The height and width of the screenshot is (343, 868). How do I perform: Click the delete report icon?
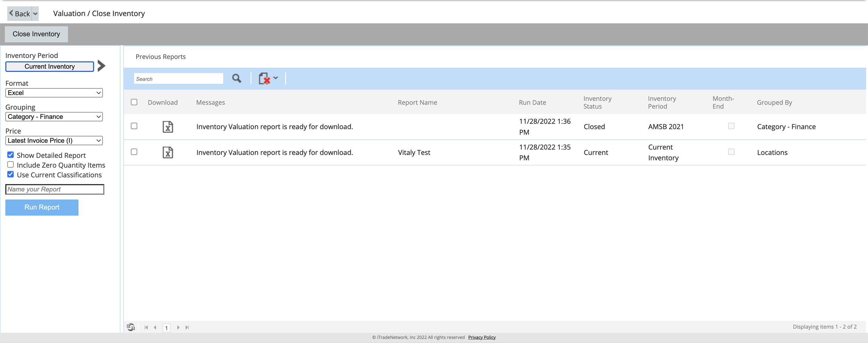click(264, 78)
